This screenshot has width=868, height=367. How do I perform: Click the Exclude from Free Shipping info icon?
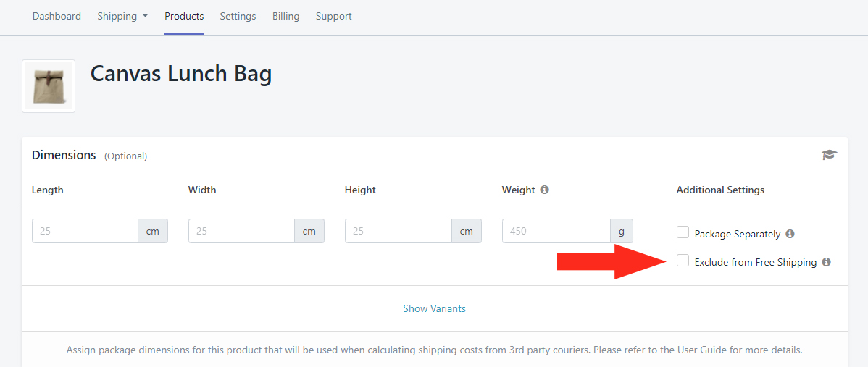coord(827,262)
